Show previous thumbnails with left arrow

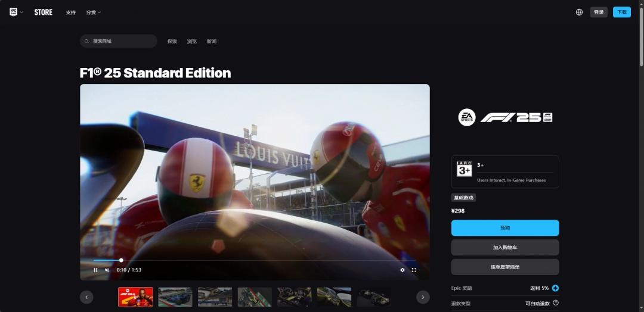pyautogui.click(x=86, y=297)
